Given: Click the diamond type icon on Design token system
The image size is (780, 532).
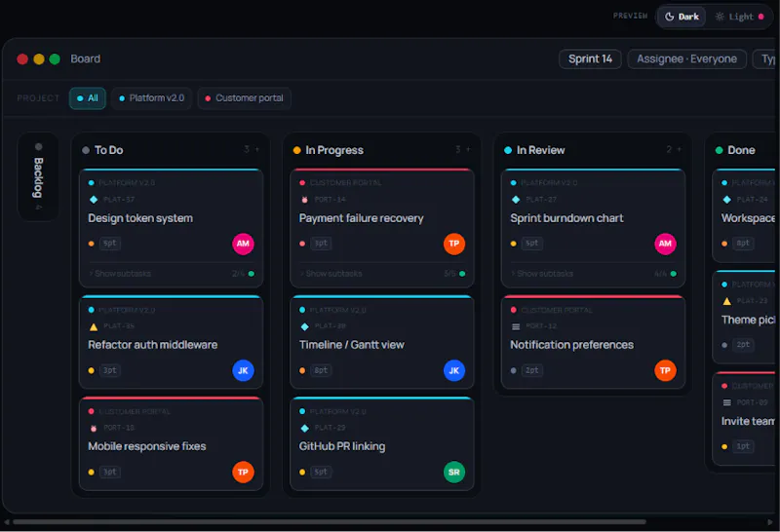Looking at the screenshot, I should pos(94,200).
